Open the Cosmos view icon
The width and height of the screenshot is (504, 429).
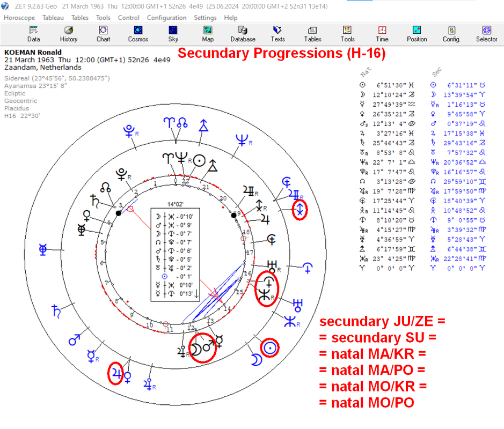[138, 34]
